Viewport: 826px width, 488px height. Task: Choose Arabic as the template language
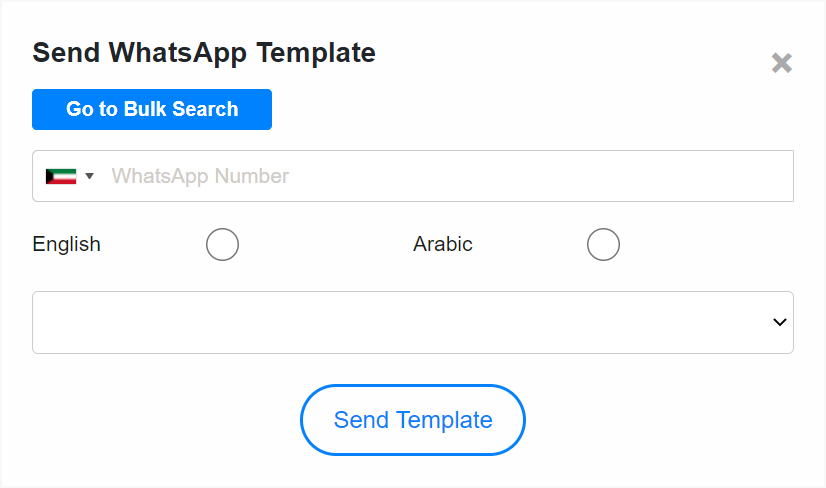(603, 245)
